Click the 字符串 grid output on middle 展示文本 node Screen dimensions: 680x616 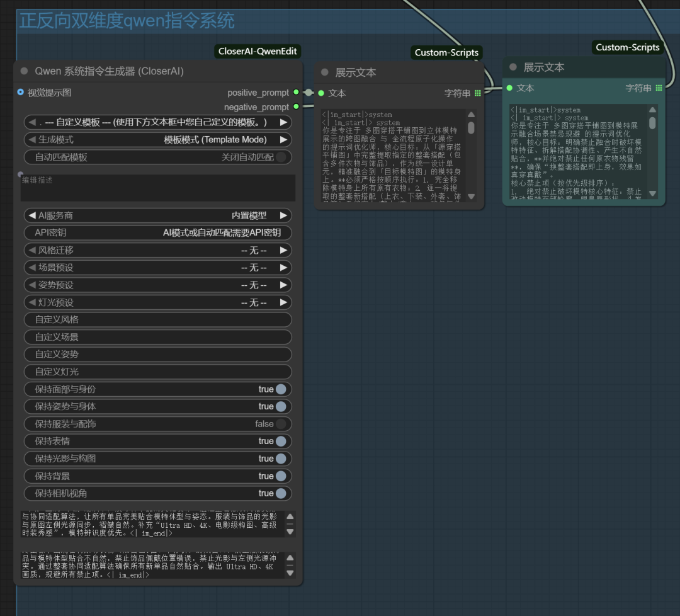tap(477, 93)
